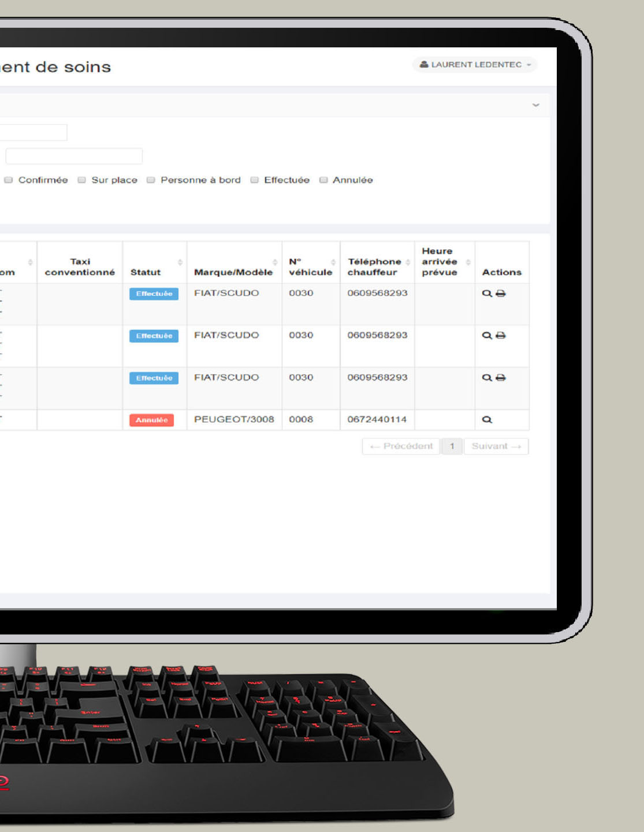Print the third FIAT/SCUDO row entry

click(501, 378)
